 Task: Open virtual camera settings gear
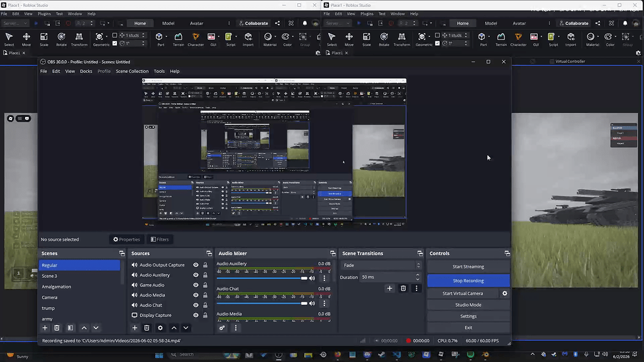[505, 293]
